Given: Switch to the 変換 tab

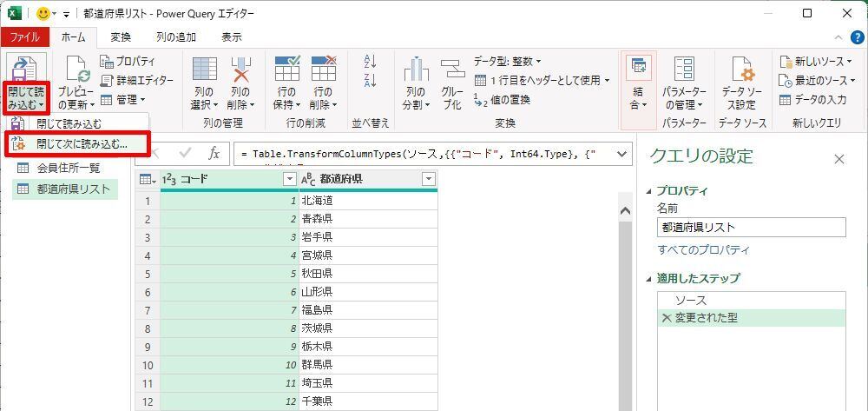Looking at the screenshot, I should point(121,37).
